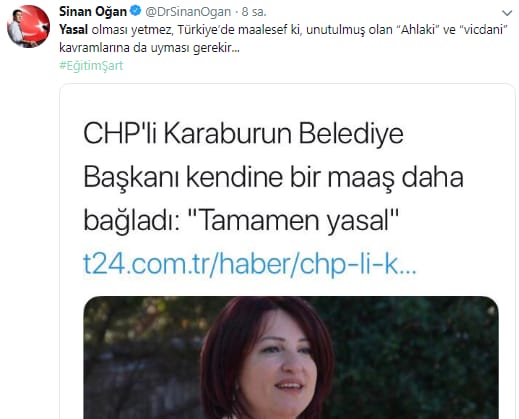The image size is (519, 419).
Task: Click the CHP'li Karaburun headline text
Action: coord(243,134)
